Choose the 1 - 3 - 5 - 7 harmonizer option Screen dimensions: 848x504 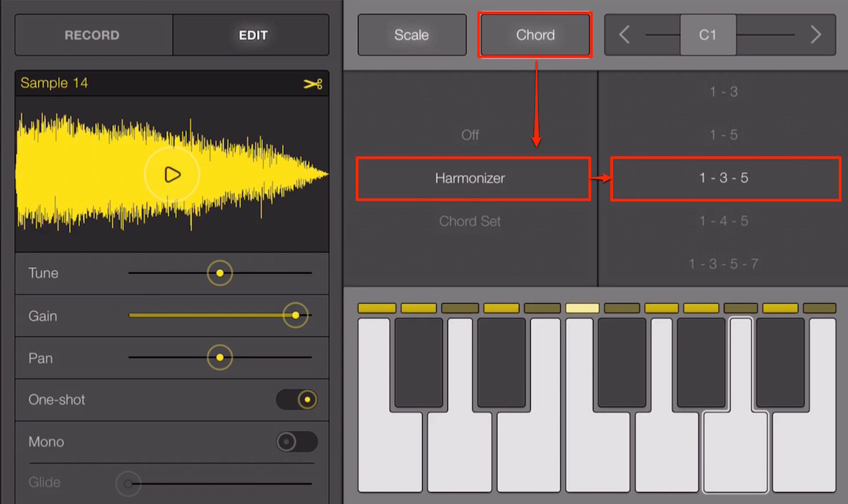click(x=723, y=264)
